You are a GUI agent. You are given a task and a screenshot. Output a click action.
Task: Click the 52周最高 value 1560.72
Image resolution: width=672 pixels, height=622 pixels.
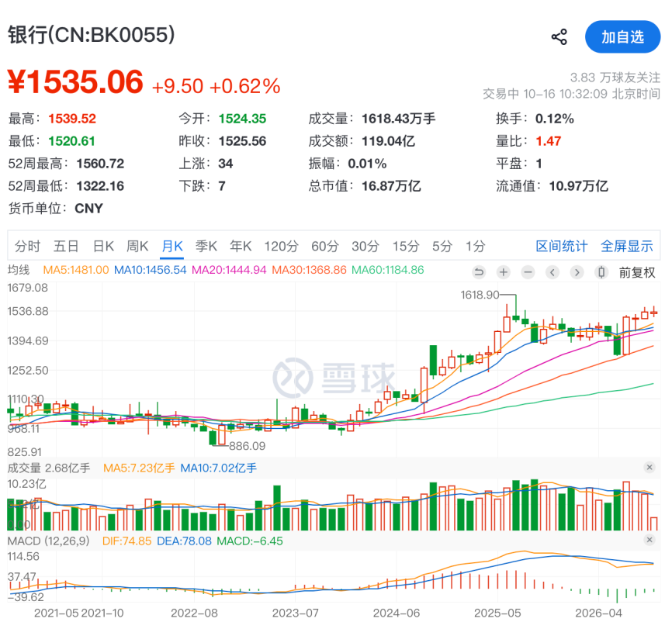100,164
